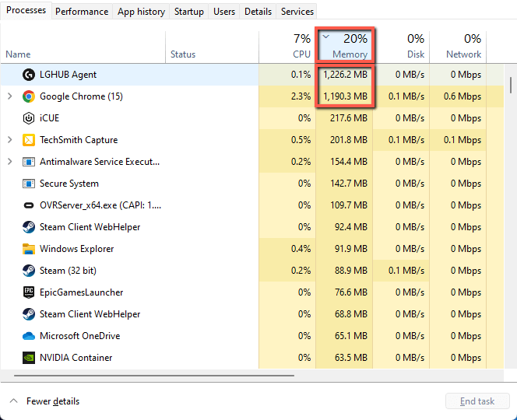The image size is (517, 420).
Task: Click the horizontal scrollbar thumb
Action: [154, 375]
